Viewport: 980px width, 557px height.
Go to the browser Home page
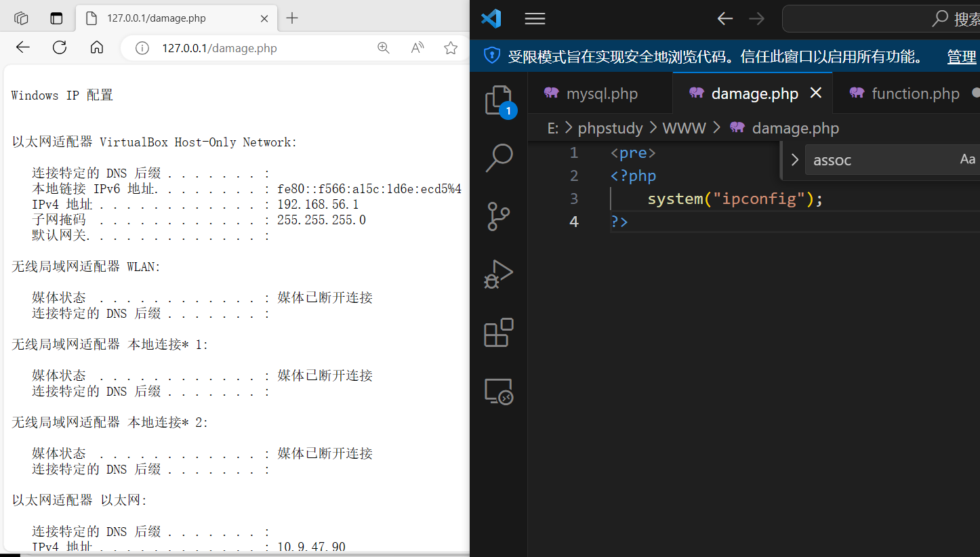97,47
